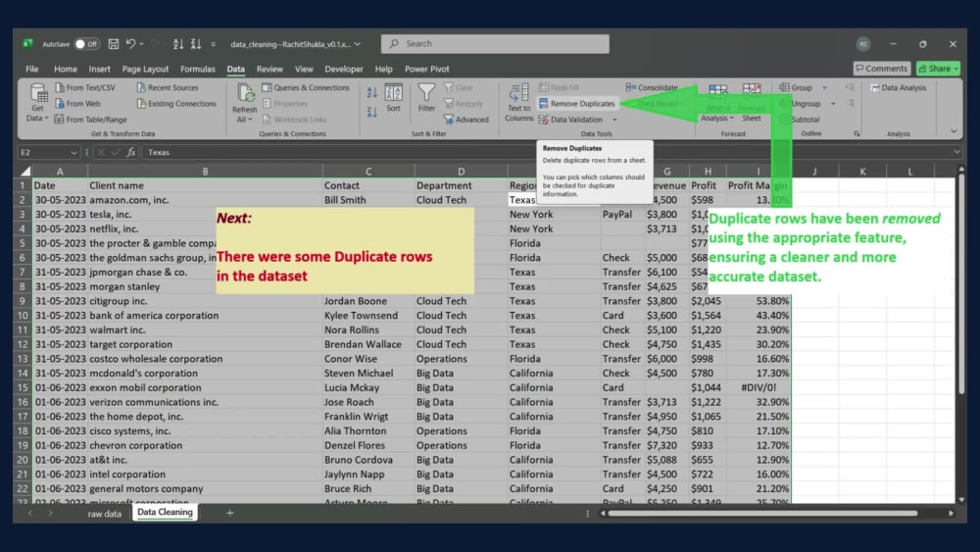Open the View tab
The width and height of the screenshot is (980, 552).
[x=304, y=69]
